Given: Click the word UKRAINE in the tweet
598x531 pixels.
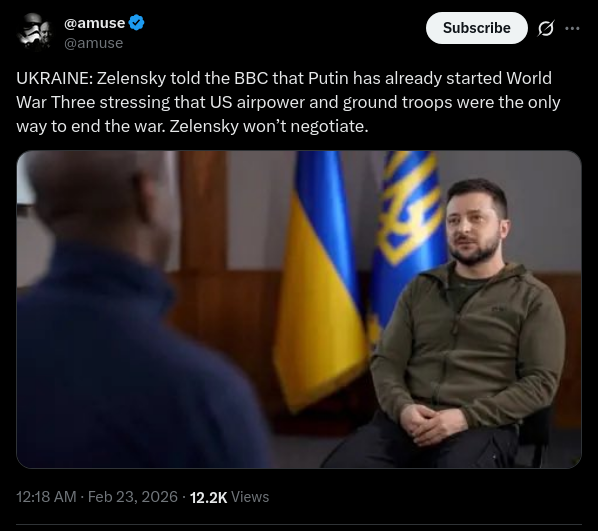Looking at the screenshot, I should (54, 78).
